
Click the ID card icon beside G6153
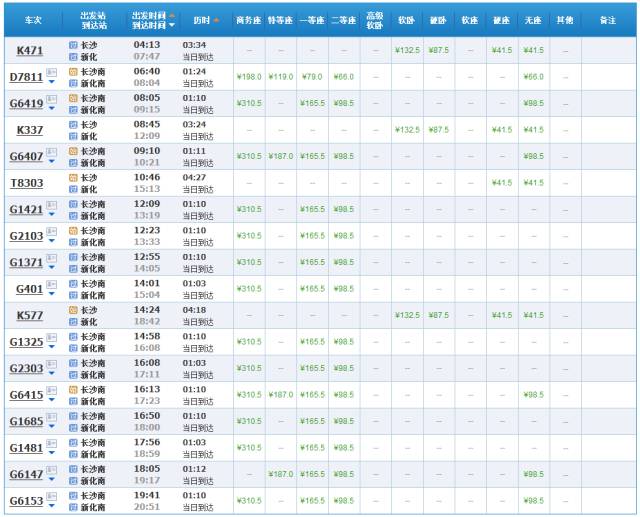51,497
